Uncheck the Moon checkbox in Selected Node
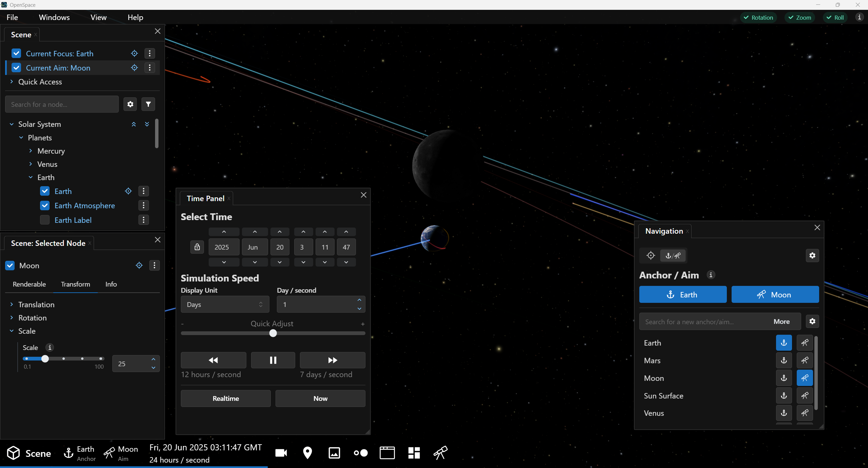The height and width of the screenshot is (468, 868). [10, 266]
